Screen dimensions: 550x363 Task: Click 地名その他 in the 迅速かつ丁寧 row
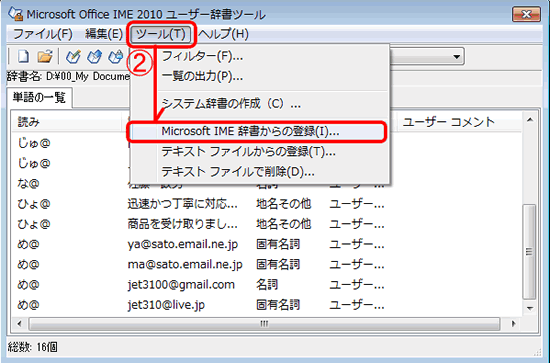click(x=283, y=204)
